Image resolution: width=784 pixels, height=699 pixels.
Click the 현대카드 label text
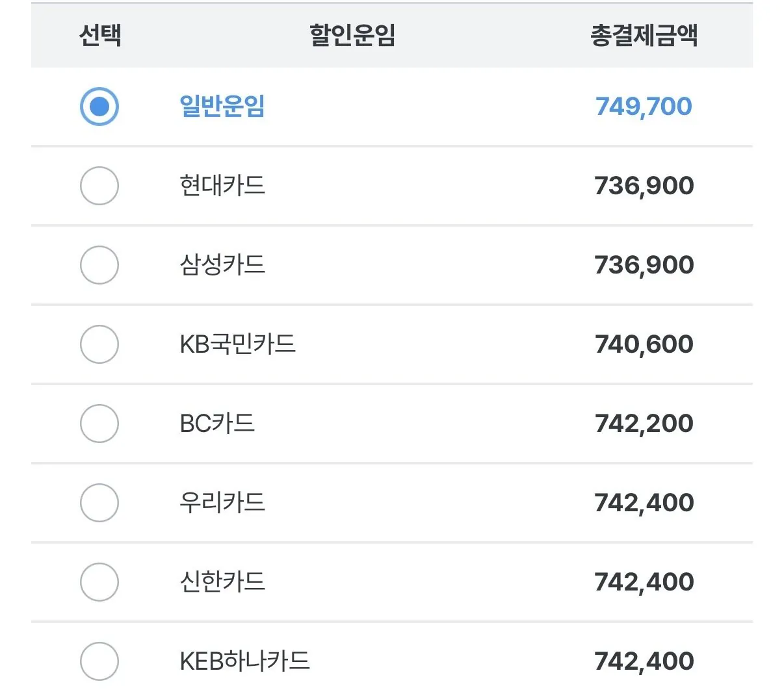coord(222,185)
